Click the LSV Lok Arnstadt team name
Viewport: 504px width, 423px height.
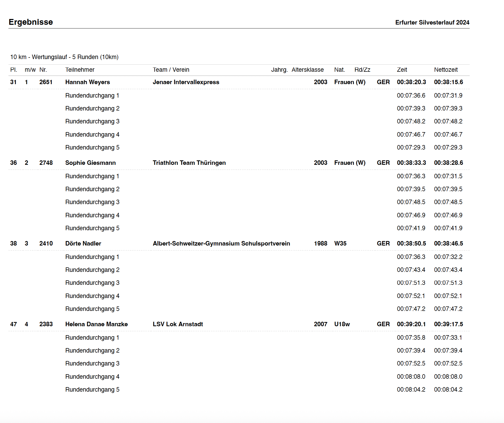[x=178, y=324]
